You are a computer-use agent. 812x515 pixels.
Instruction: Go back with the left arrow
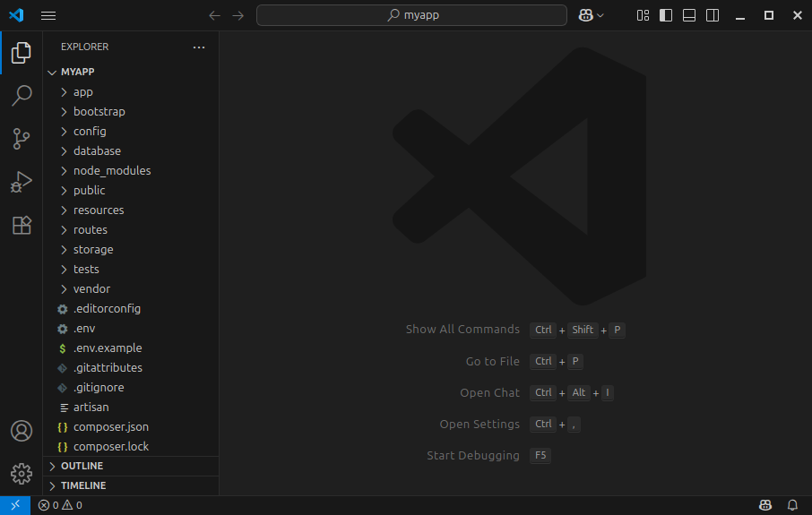tap(214, 15)
